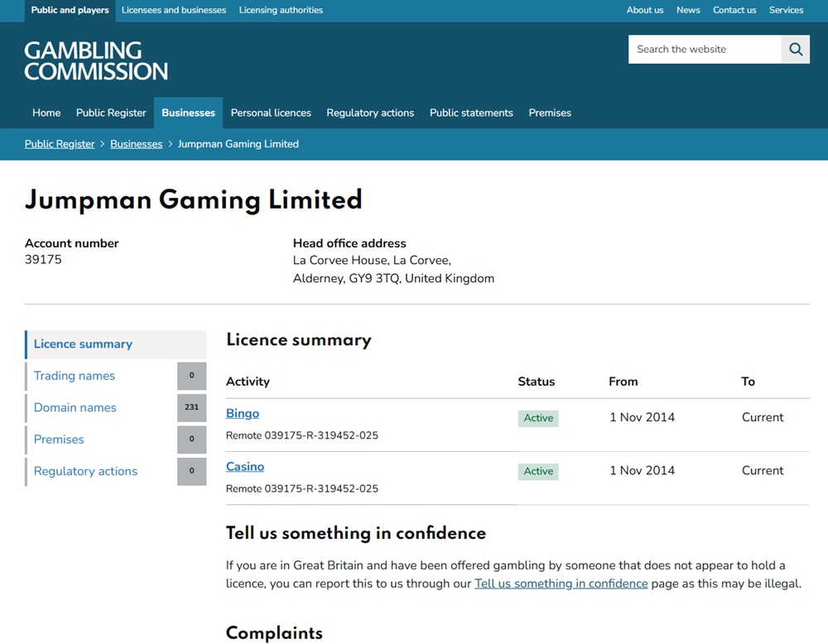Click the Complaints heading
This screenshot has width=828, height=644.
pyautogui.click(x=274, y=633)
